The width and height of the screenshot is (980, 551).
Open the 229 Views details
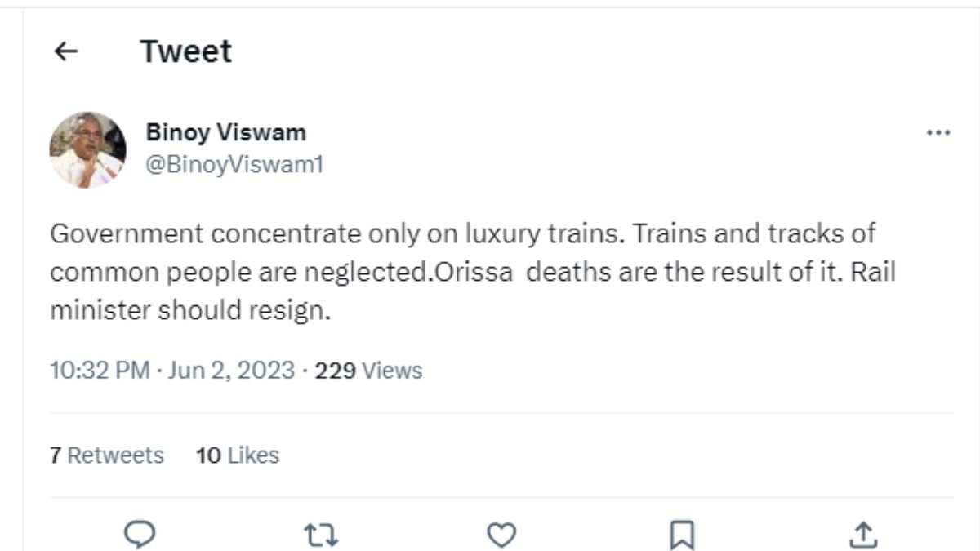click(367, 369)
